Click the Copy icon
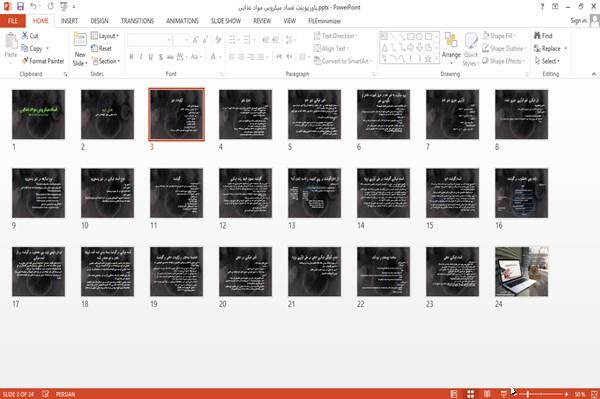 (32, 48)
